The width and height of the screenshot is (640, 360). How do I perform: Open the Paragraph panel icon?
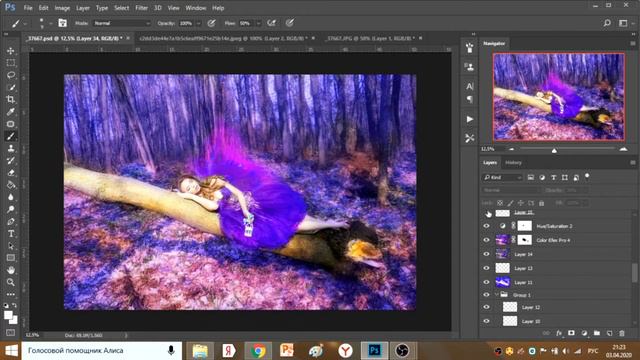coord(470,99)
